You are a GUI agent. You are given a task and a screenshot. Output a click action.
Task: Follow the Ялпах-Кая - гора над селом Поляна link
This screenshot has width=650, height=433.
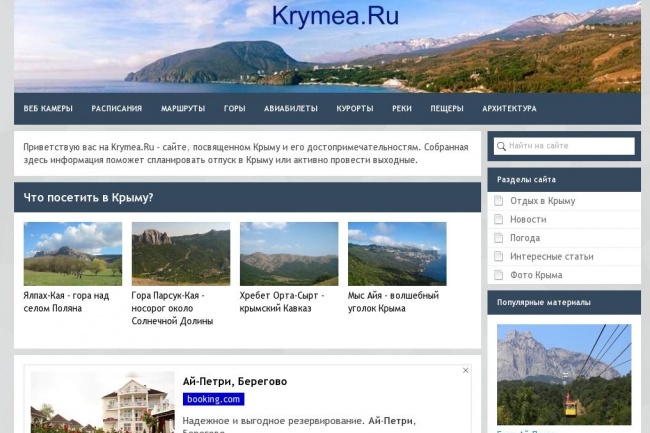tap(66, 302)
